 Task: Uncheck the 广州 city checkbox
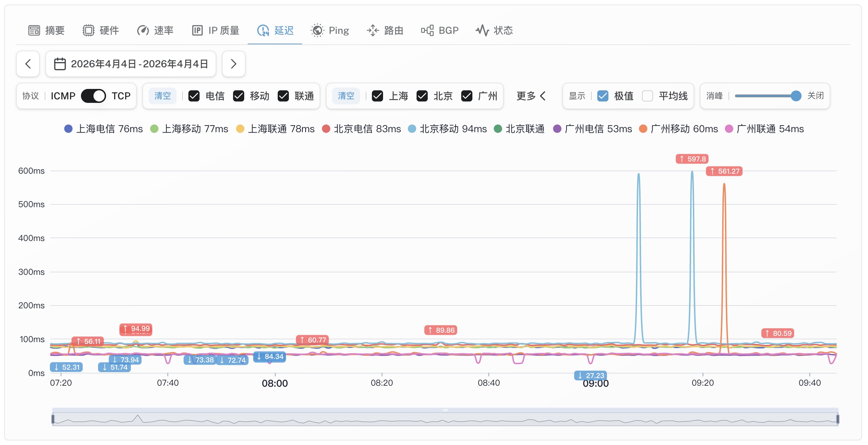(467, 96)
